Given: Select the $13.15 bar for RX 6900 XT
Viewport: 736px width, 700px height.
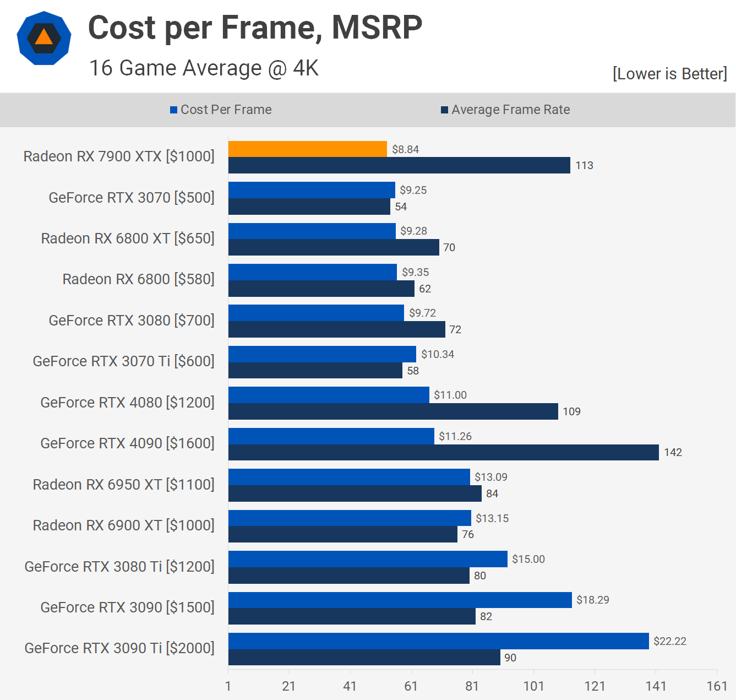Looking at the screenshot, I should (x=350, y=518).
